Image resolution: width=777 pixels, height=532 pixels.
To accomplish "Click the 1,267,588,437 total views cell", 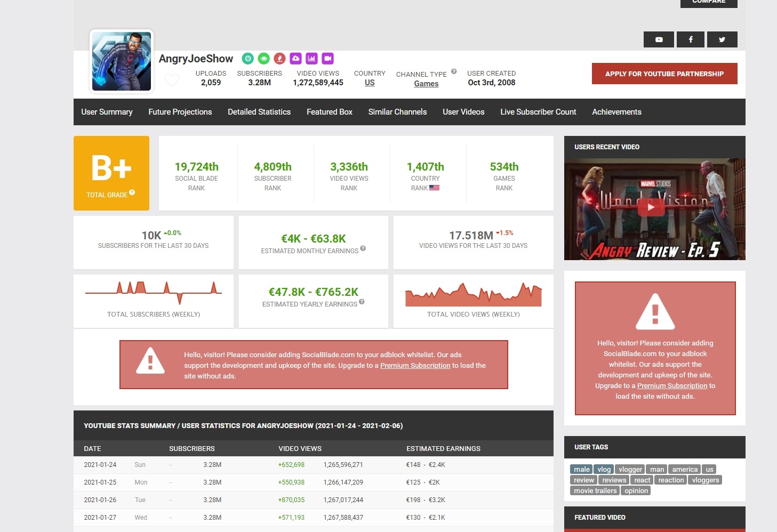I will click(343, 518).
